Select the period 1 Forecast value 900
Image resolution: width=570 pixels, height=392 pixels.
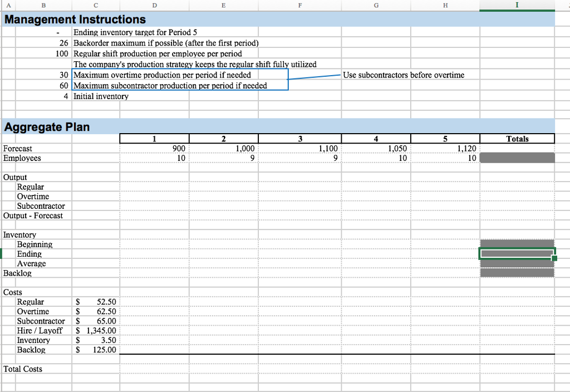[x=154, y=148]
